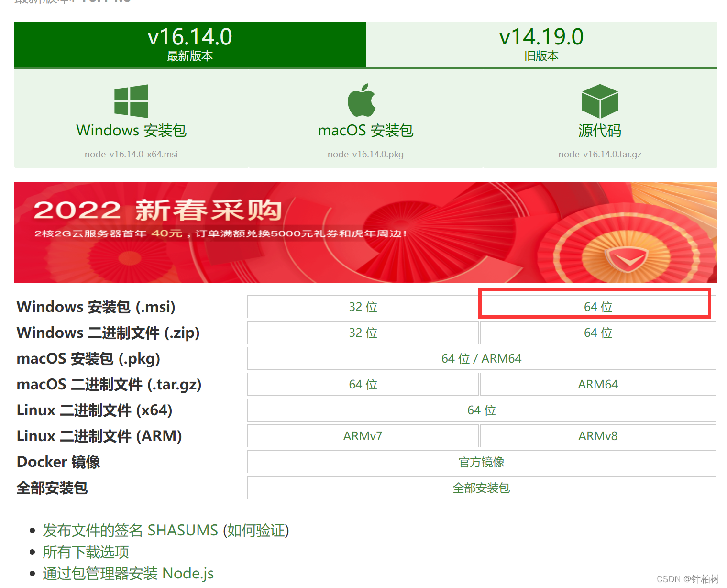Open the Windows 安装包 download link

coord(131,130)
